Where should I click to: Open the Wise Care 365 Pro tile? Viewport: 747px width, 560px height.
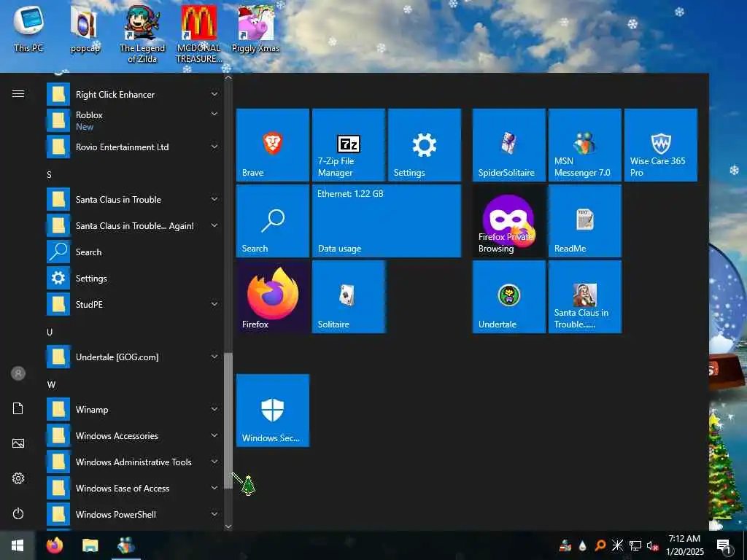661,145
